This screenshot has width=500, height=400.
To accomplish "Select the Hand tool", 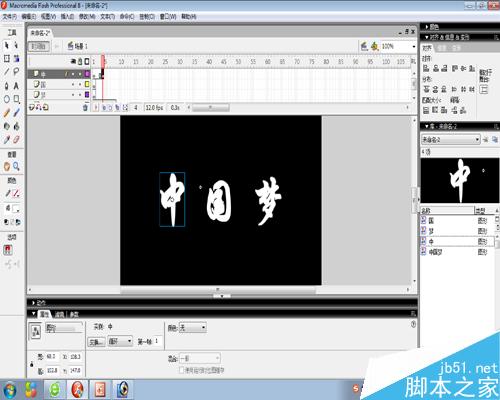I will click(7, 166).
